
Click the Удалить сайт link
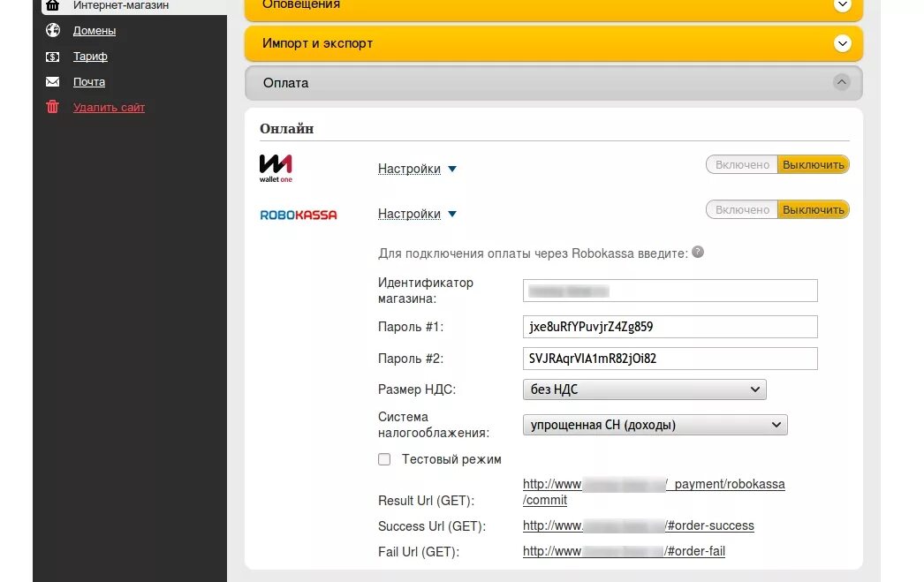tap(108, 107)
